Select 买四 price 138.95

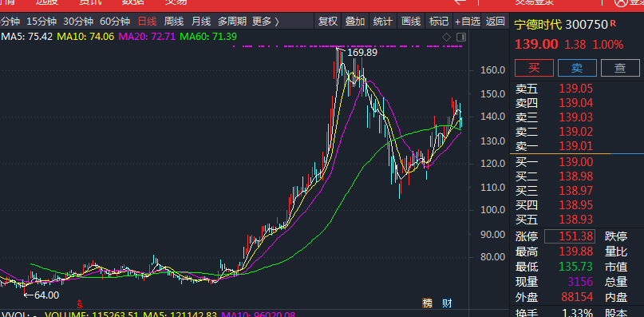pyautogui.click(x=576, y=205)
